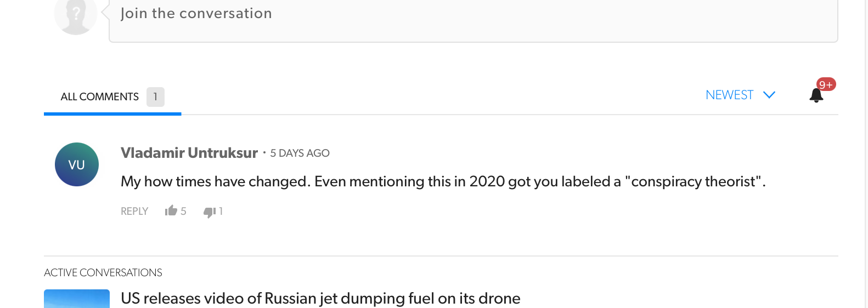
Task: Select the ALL COMMENTS tab
Action: (x=99, y=97)
